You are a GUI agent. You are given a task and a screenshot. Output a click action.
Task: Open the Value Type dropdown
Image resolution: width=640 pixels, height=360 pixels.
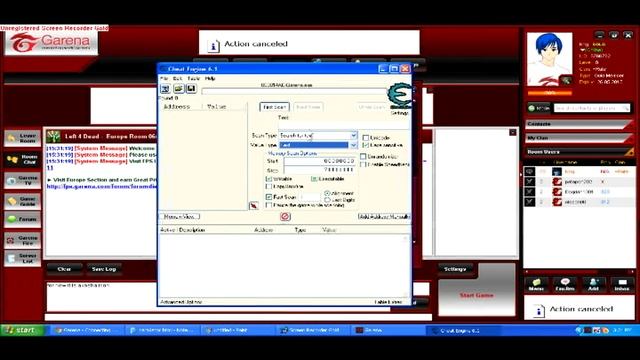tap(353, 145)
